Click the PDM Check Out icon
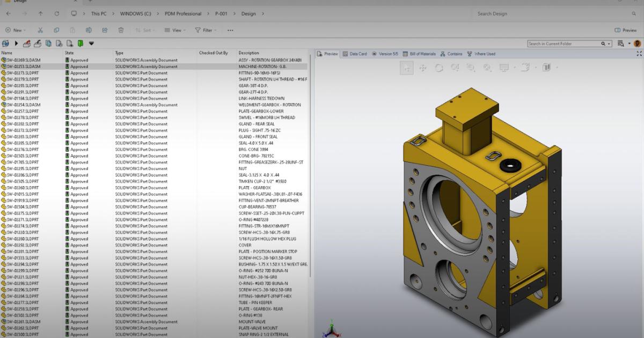Viewport: 644px width, 338px height. 27,43
